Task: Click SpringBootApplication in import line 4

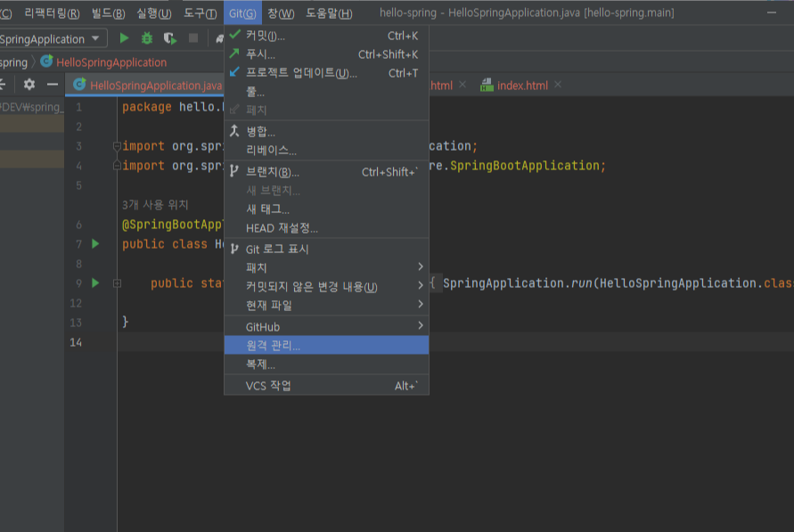Action: [525, 166]
